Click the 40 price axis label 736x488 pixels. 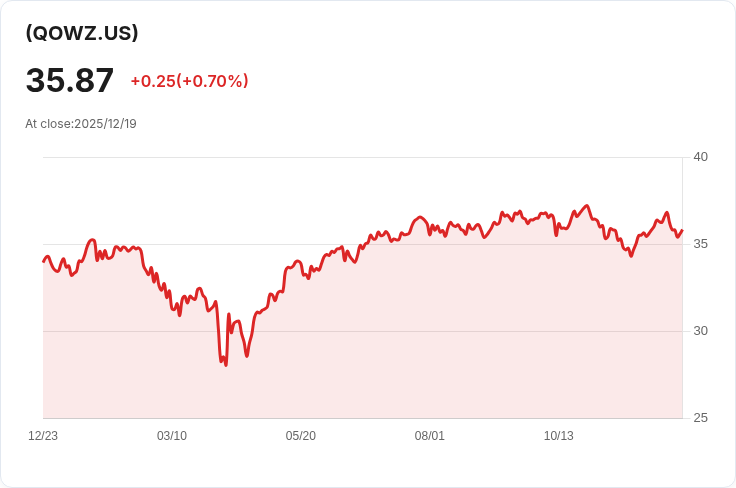(700, 157)
